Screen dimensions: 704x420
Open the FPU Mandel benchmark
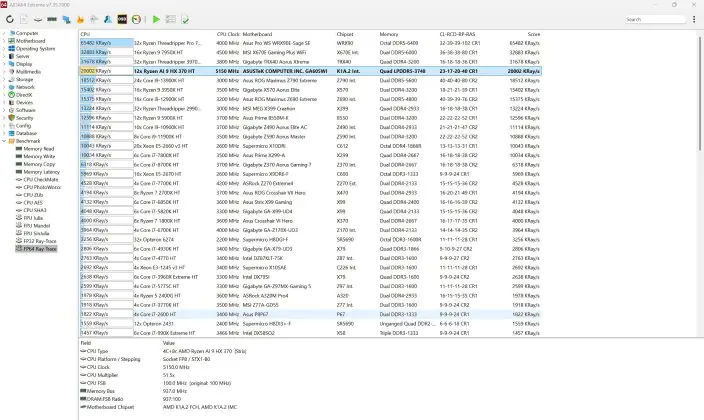click(x=37, y=225)
